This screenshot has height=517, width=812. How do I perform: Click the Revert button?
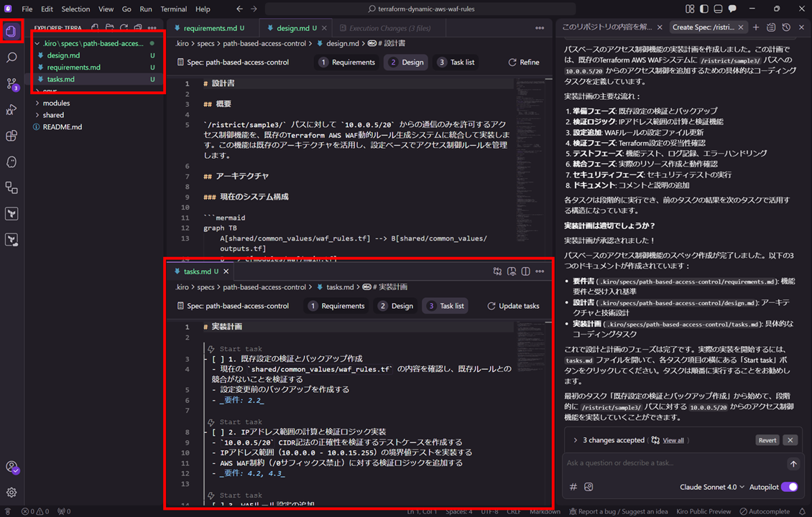tap(767, 440)
